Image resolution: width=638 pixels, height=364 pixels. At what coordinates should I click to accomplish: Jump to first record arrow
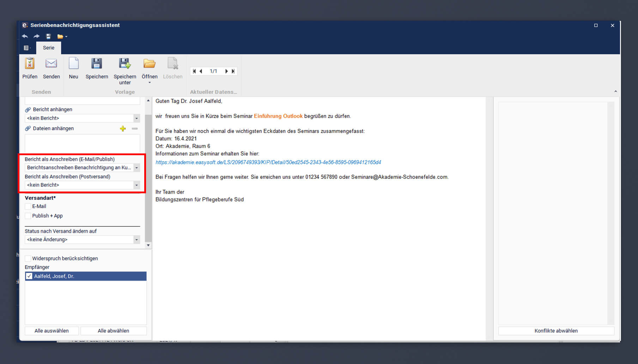click(194, 71)
